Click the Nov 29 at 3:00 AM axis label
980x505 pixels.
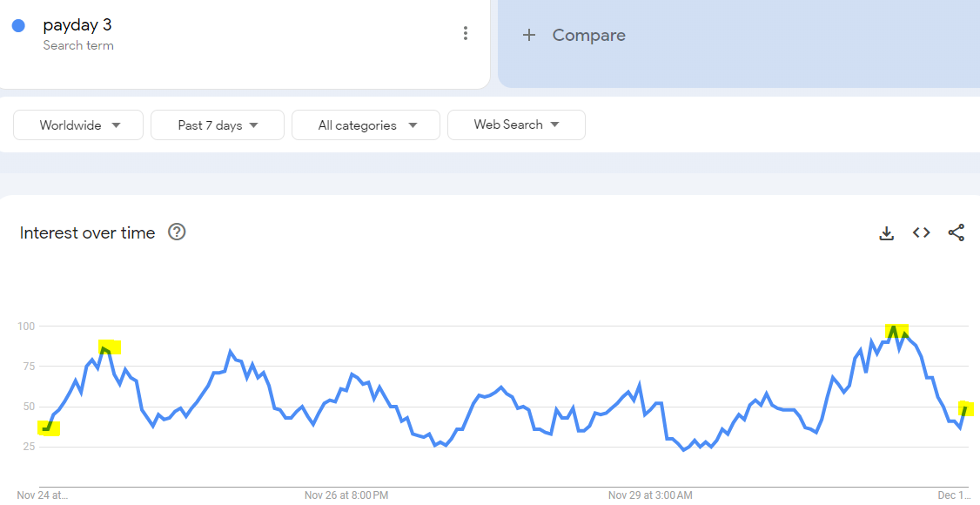pos(650,495)
